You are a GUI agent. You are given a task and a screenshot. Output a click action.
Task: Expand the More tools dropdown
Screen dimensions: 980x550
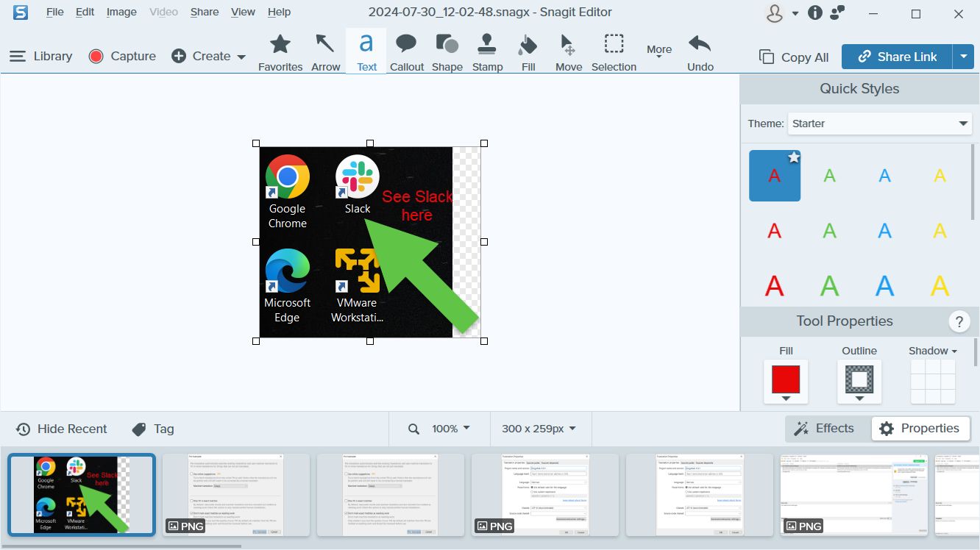(659, 52)
